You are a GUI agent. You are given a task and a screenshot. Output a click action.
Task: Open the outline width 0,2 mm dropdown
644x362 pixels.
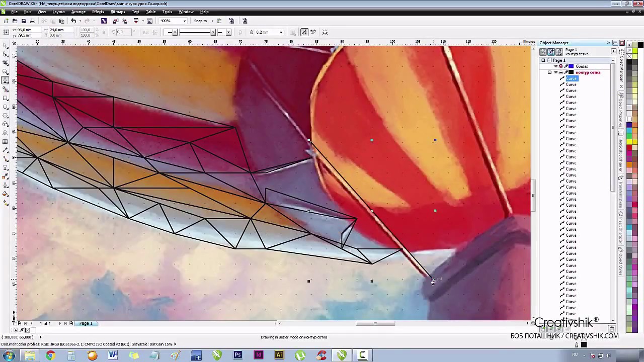click(281, 32)
